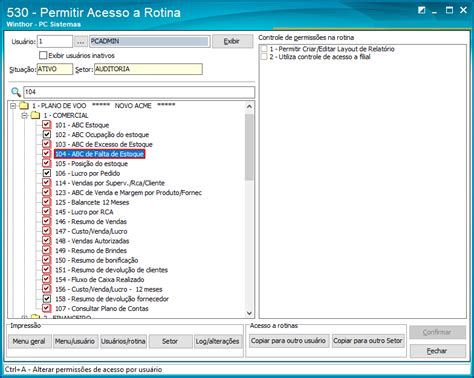Click the Menu/usuário print button
This screenshot has height=378, width=474.
click(x=75, y=341)
